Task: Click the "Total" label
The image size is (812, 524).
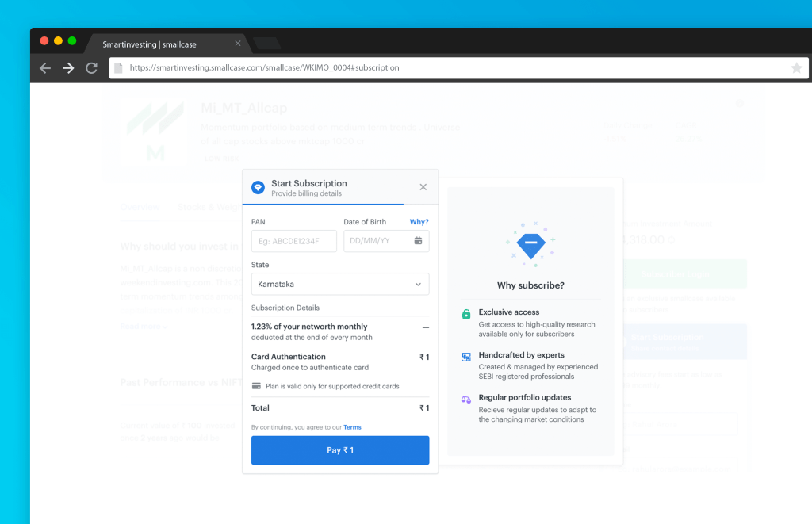Action: coord(260,408)
